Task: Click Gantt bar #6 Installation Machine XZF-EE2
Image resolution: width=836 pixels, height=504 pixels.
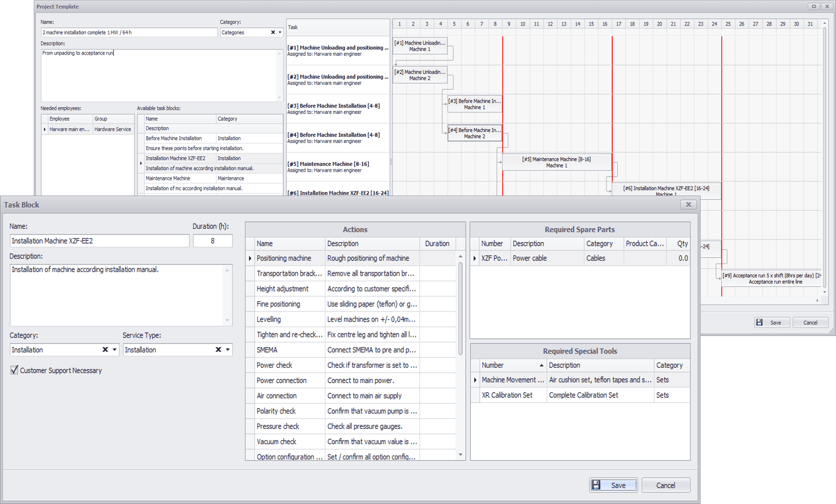Action: (x=666, y=190)
